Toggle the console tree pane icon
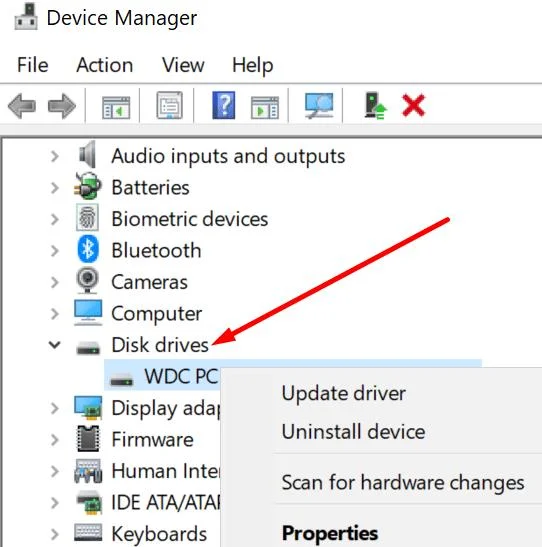Screen dimensions: 542x547 pos(116,107)
